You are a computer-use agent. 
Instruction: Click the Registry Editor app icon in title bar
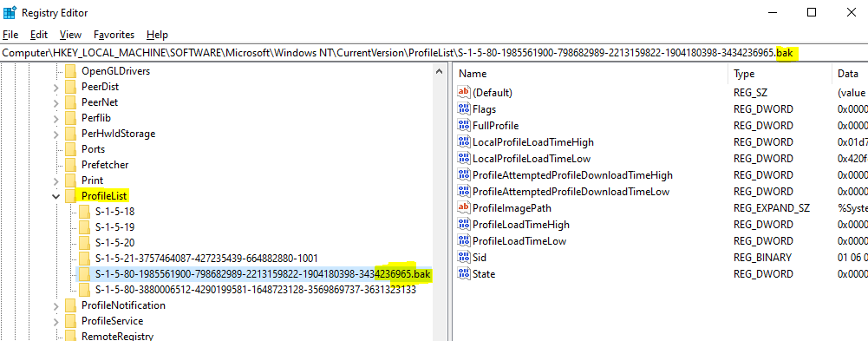click(x=9, y=12)
